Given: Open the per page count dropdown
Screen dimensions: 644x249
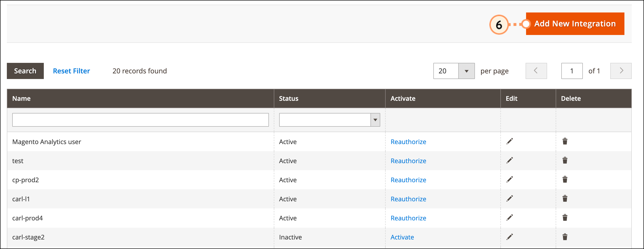Looking at the screenshot, I should click(466, 71).
